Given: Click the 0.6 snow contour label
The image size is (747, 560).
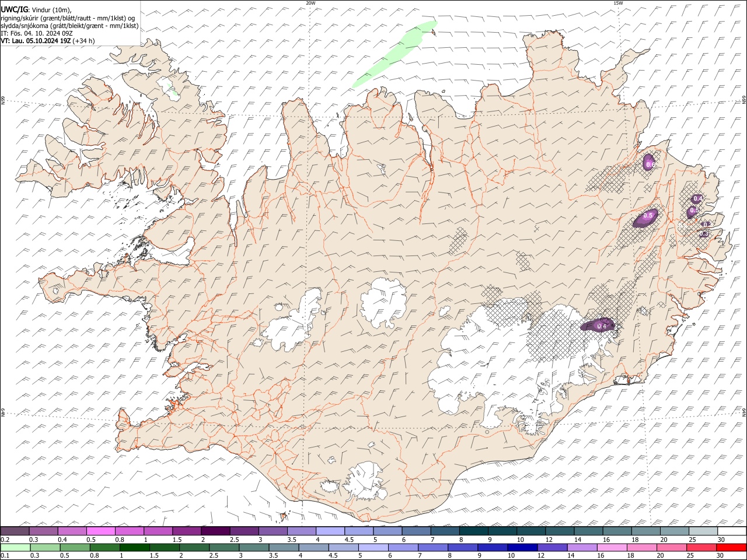Looking at the screenshot, I should [650, 165].
